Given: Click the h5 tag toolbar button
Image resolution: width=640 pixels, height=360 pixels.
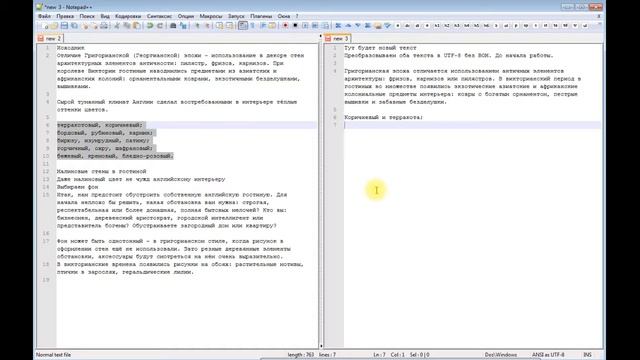Looking at the screenshot, I should point(476,26).
